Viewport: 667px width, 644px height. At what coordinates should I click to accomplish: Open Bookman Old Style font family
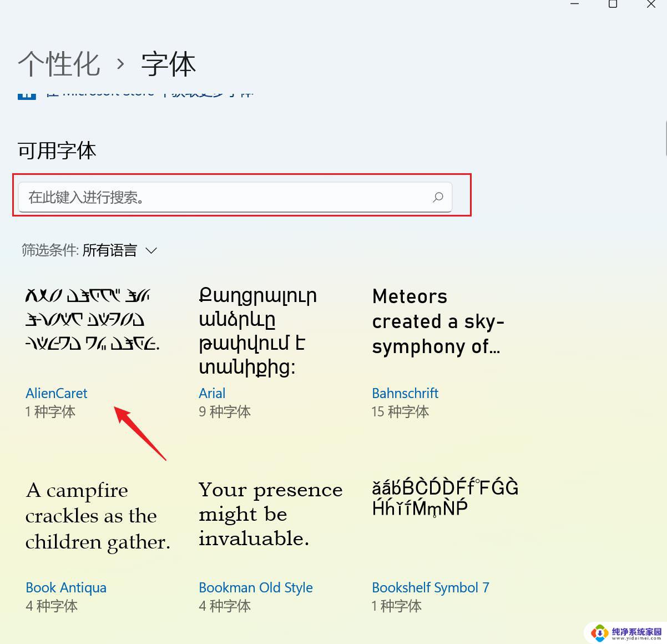(256, 587)
